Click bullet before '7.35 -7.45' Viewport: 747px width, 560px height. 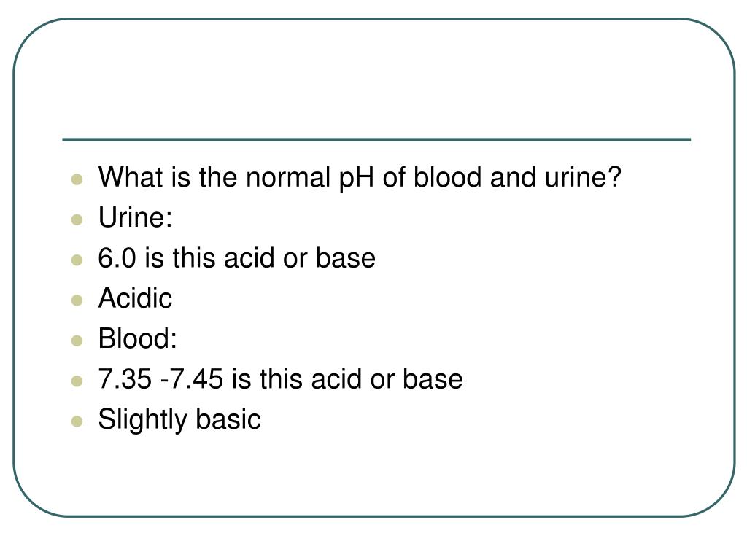coord(77,381)
